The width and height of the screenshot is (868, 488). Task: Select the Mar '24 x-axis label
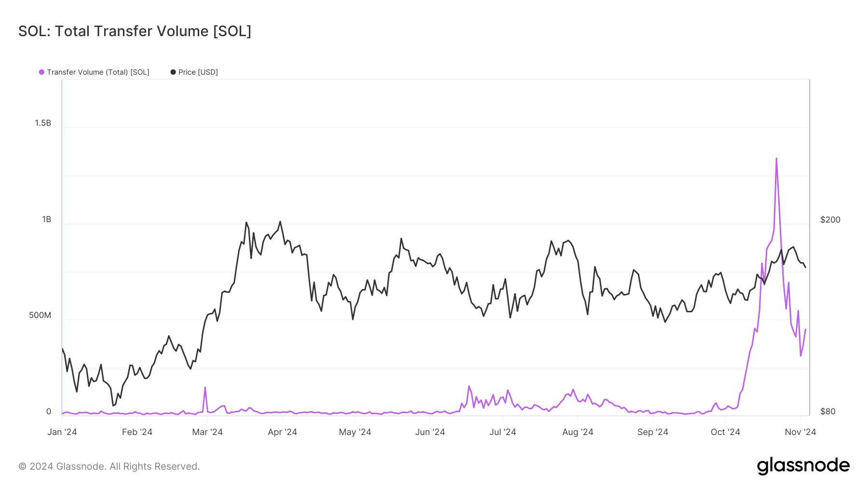click(207, 432)
